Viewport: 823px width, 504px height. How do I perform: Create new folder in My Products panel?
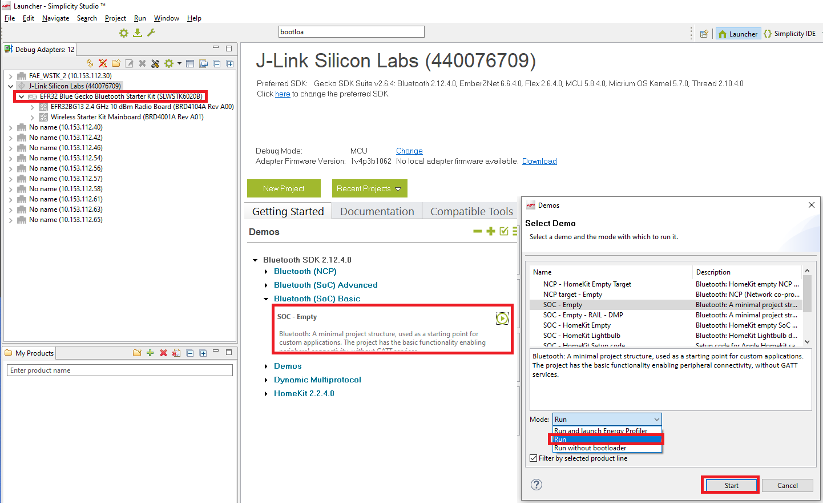[137, 353]
